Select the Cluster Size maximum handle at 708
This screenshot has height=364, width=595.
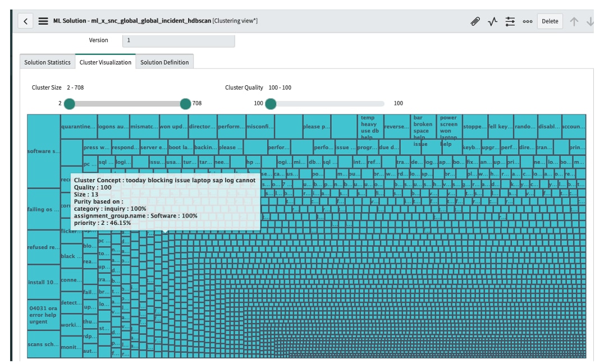(x=185, y=103)
